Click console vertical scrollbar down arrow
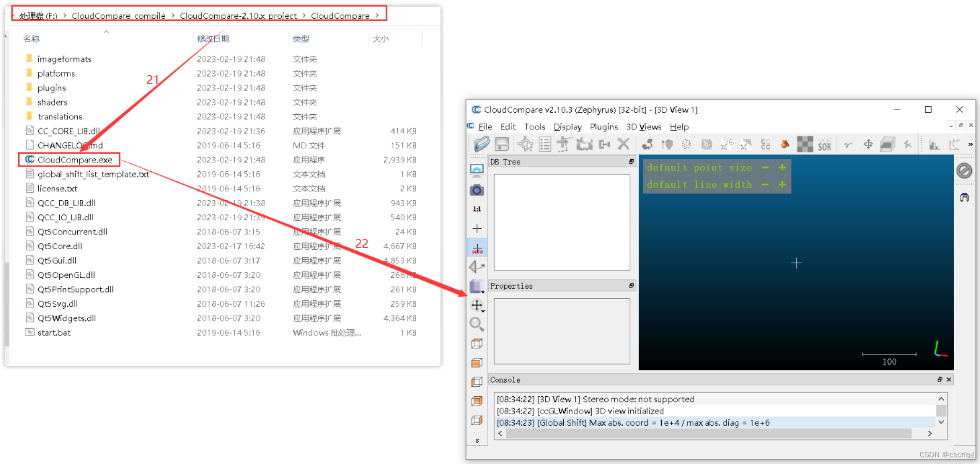 (x=941, y=422)
